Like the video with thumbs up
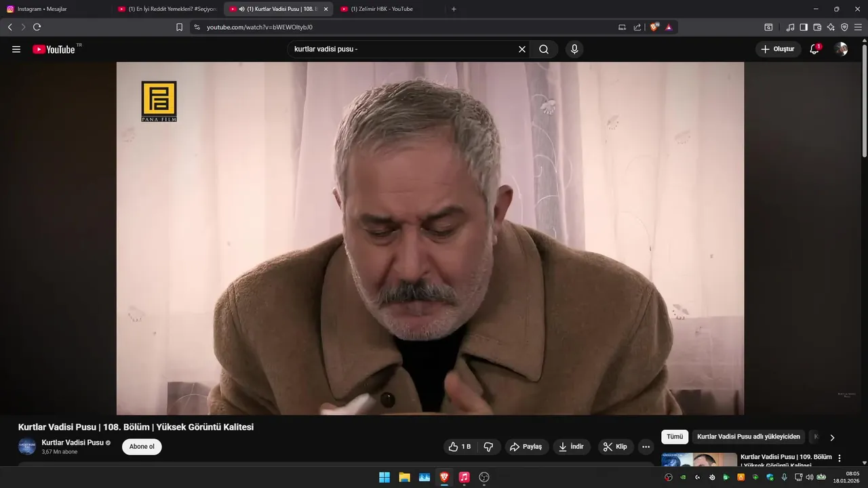Viewport: 868px width, 488px height. (460, 447)
